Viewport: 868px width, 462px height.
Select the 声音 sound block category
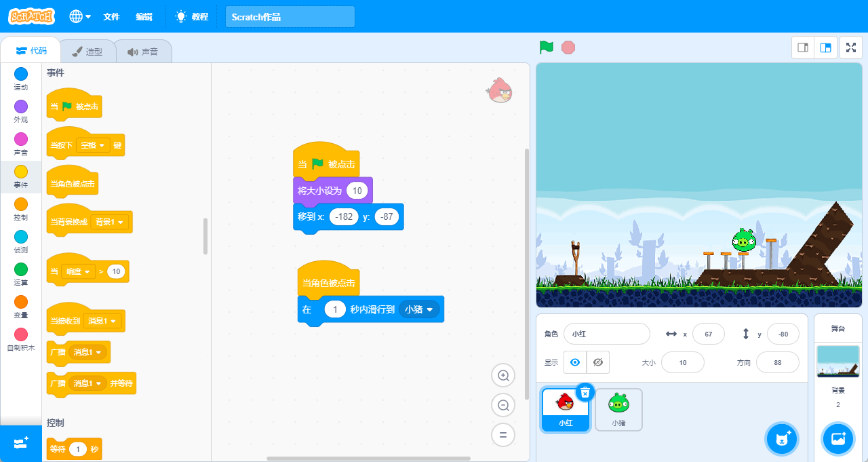21,144
